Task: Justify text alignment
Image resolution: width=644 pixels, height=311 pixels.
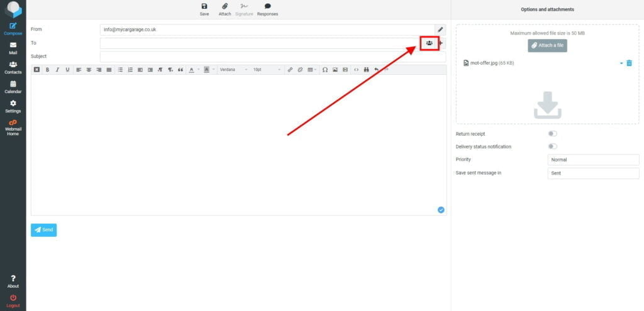Action: click(109, 70)
